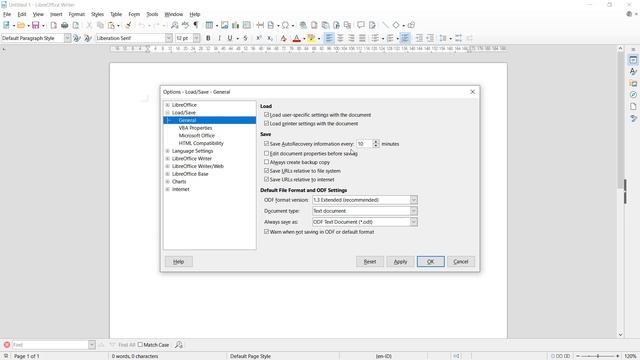The height and width of the screenshot is (360, 640).
Task: Click the zoom slider in status bar
Action: [x=598, y=356]
